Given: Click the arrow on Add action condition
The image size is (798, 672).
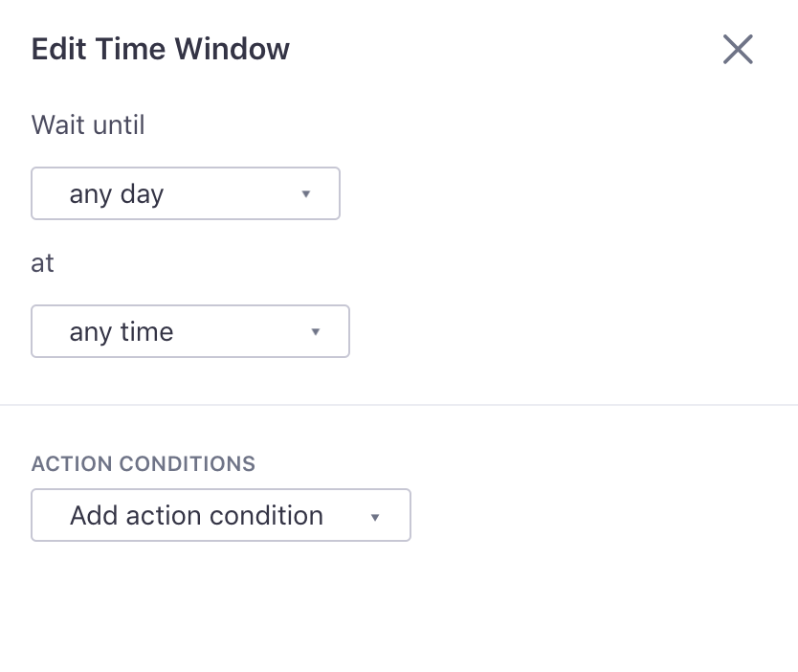Looking at the screenshot, I should pyautogui.click(x=375, y=515).
